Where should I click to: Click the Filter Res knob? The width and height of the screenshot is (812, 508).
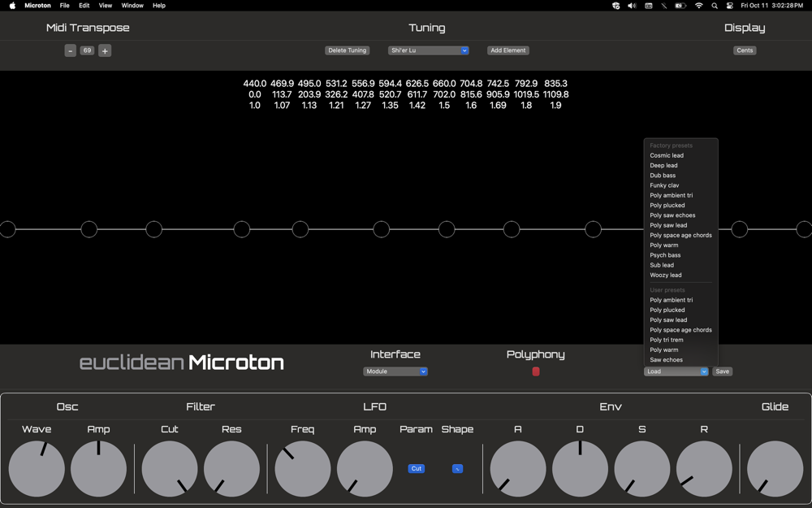(x=231, y=469)
